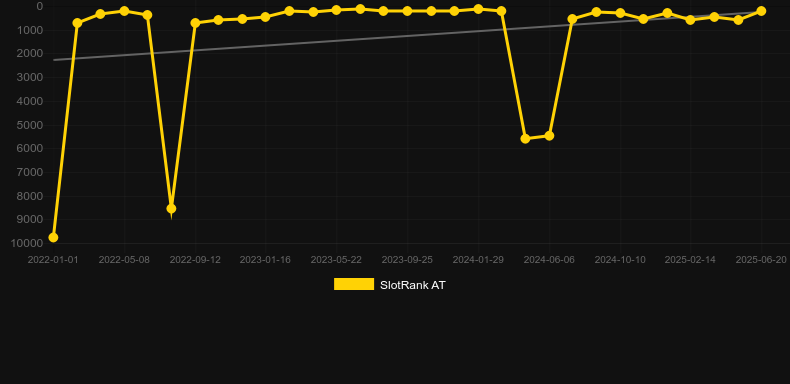Click the yellow SlotRank AT legend swatch
This screenshot has width=790, height=384.
[x=354, y=284]
